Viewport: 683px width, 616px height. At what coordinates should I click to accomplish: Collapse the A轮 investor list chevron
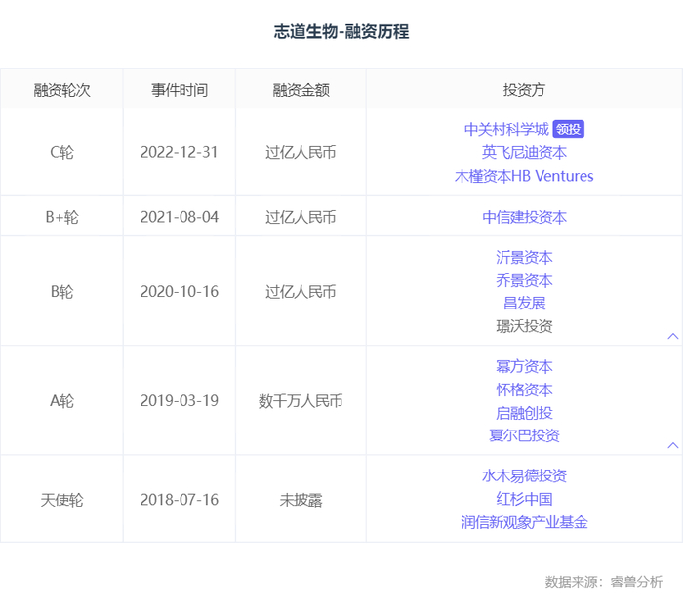point(672,445)
